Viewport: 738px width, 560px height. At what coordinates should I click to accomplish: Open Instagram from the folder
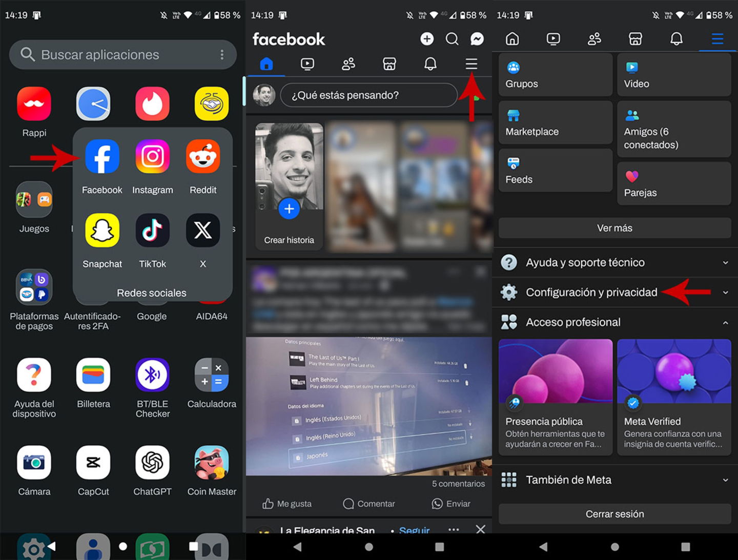pyautogui.click(x=152, y=157)
